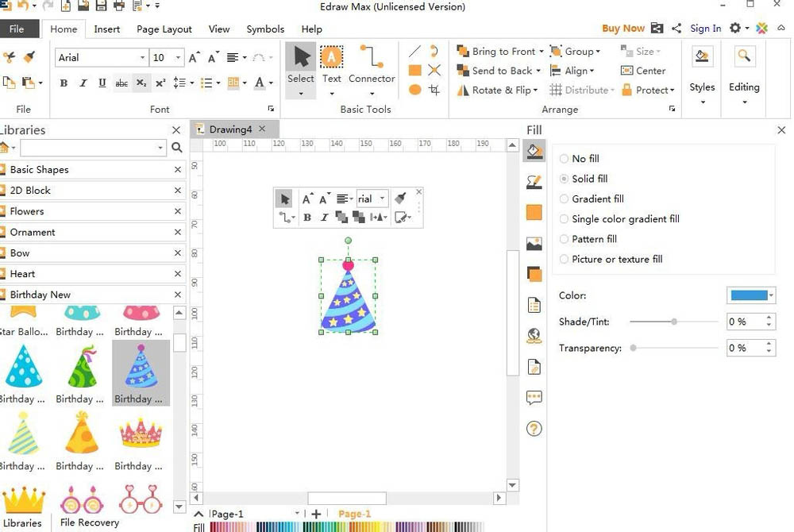This screenshot has height=532, width=794.
Task: Click the Shade/Tint slider handle
Action: [x=674, y=322]
